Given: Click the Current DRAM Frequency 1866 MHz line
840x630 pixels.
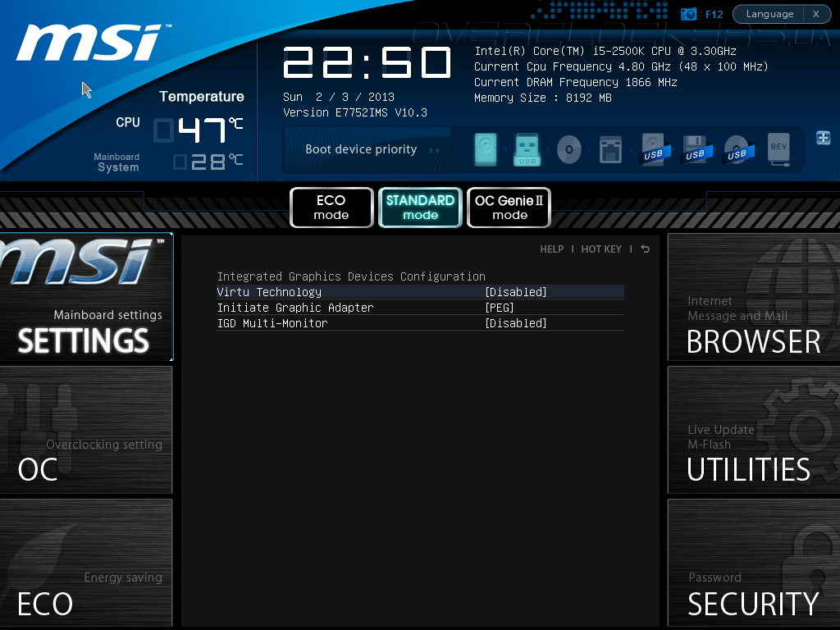Looking at the screenshot, I should point(575,82).
